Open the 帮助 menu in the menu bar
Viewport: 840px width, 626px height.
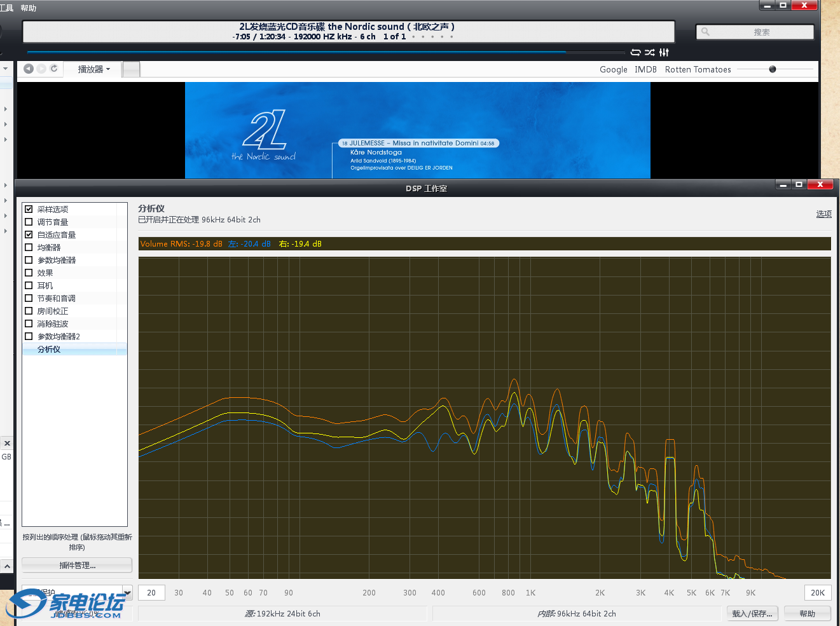[29, 8]
